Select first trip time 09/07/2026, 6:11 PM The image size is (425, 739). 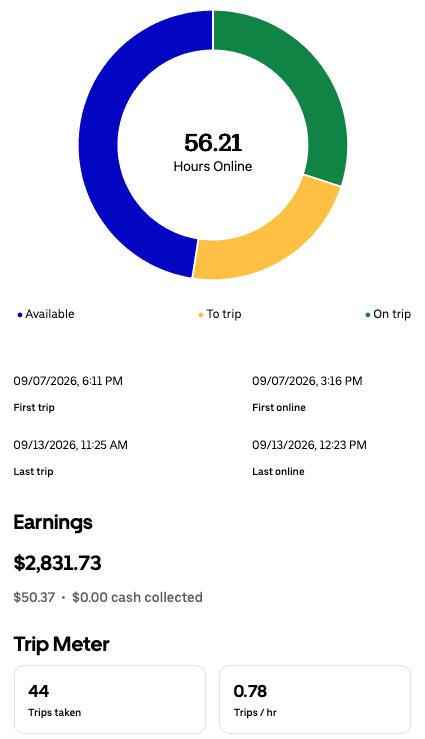point(68,381)
